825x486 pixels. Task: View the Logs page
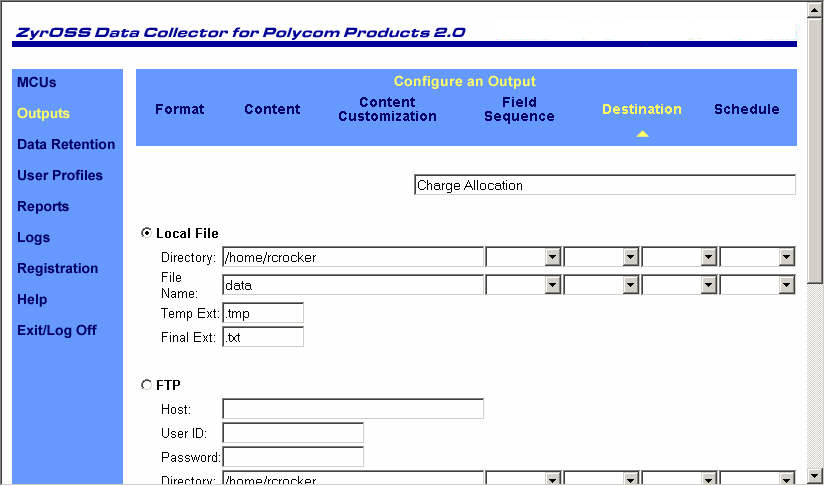point(33,237)
